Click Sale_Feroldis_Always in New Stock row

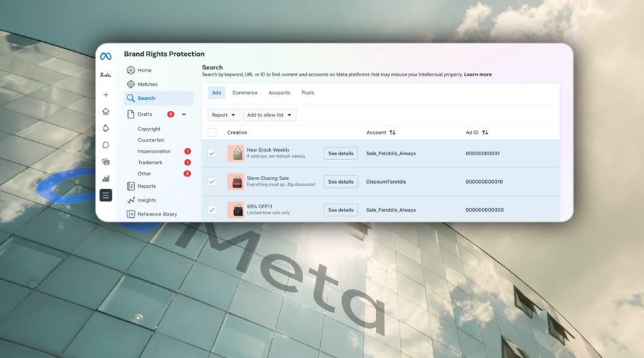click(x=391, y=153)
